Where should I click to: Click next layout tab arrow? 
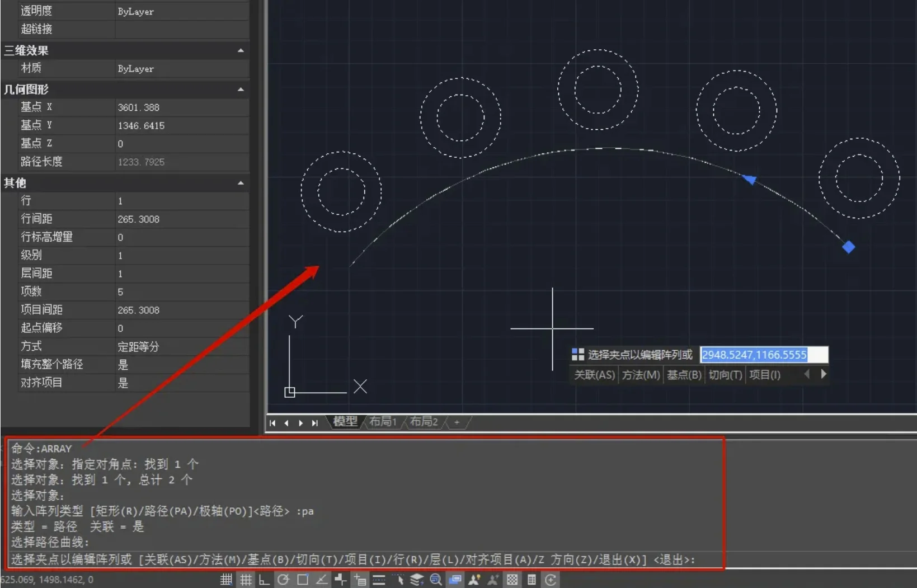tap(300, 423)
